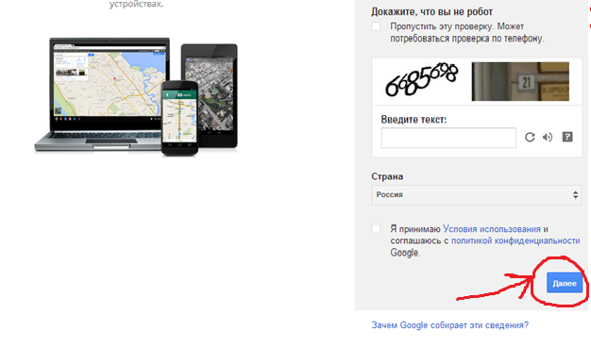Follow the Зачем Google собирает эти сведения link
Screen dimensions: 591x364
coord(450,324)
